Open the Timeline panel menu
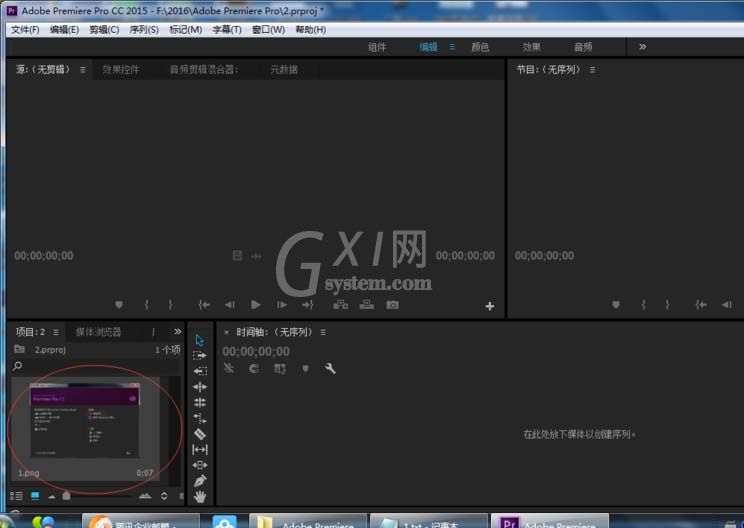This screenshot has height=528, width=744. 323,333
